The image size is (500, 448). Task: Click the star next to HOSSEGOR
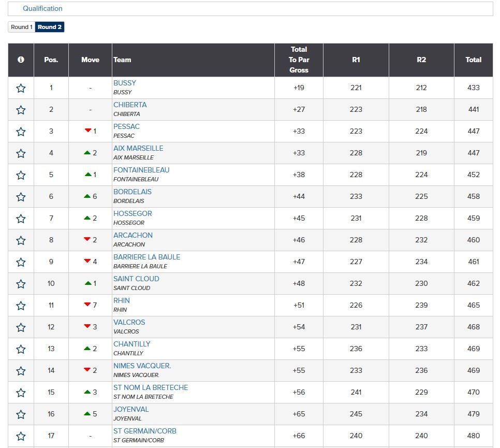click(21, 219)
